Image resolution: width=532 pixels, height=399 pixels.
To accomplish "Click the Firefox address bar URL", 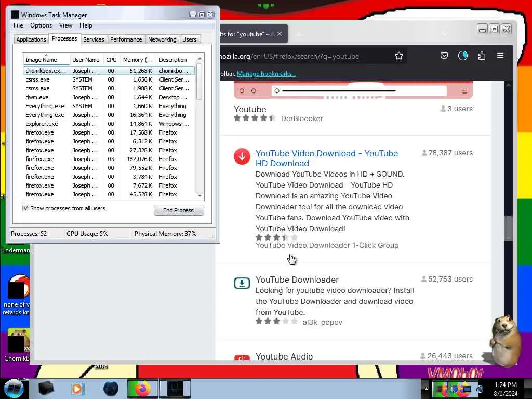I will pyautogui.click(x=289, y=56).
